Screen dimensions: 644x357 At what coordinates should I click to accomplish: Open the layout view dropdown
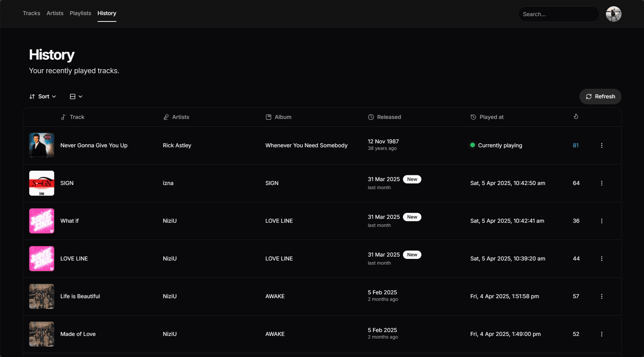76,96
